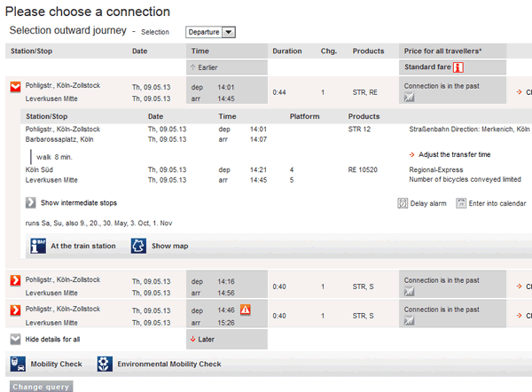Image resolution: width=532 pixels, height=392 pixels.
Task: Show later connections
Action: (x=203, y=339)
